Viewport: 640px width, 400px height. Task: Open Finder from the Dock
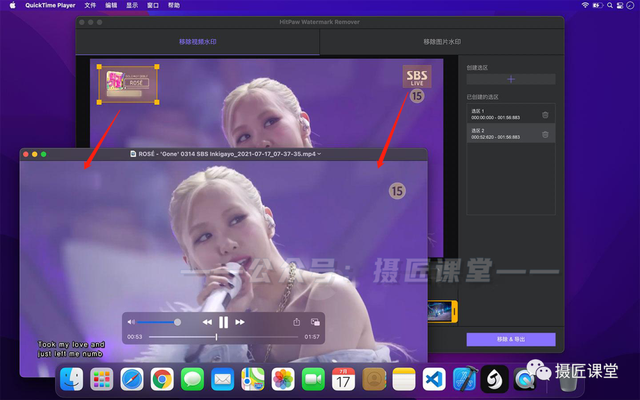(71, 379)
